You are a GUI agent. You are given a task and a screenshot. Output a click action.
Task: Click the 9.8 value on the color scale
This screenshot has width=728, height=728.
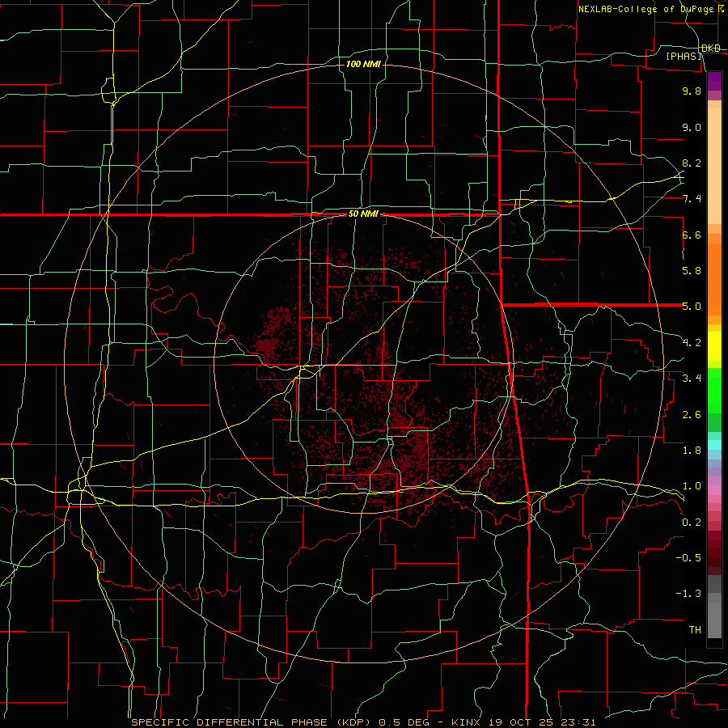coord(692,91)
